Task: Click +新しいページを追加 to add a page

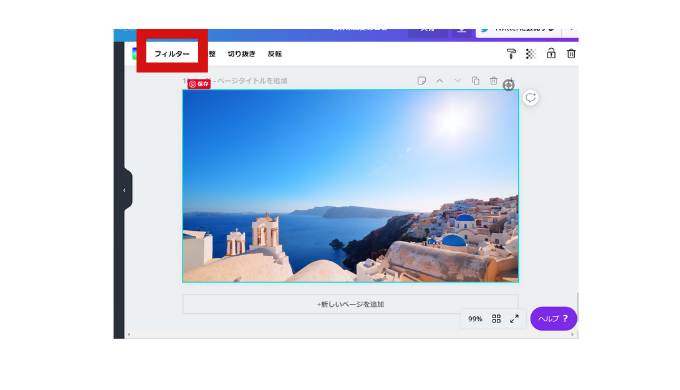Action: (x=350, y=304)
